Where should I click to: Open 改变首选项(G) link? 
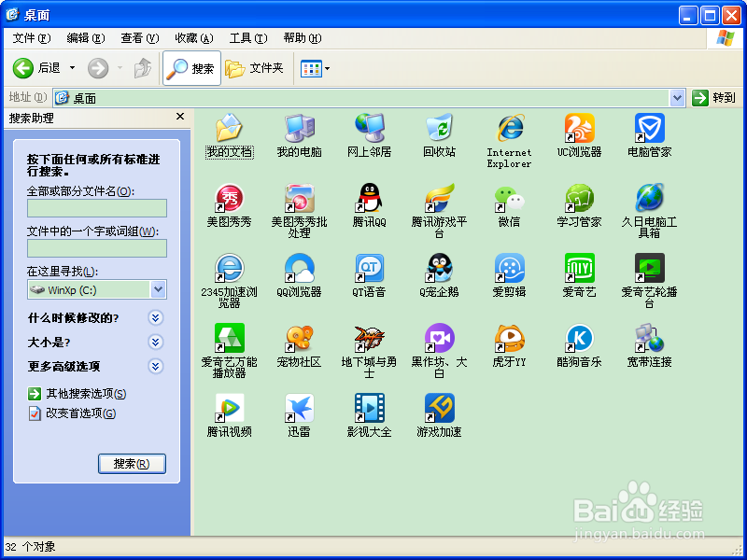(73, 413)
